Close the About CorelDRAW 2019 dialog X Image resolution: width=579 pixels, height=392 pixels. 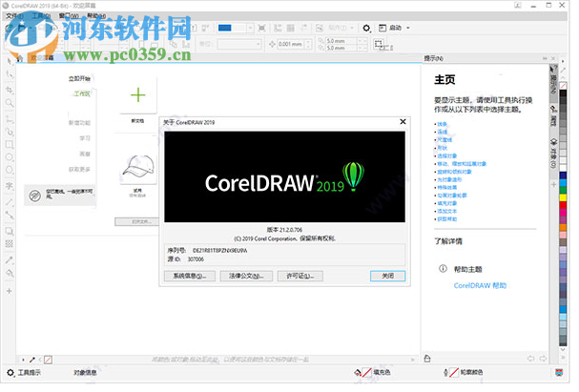point(403,121)
